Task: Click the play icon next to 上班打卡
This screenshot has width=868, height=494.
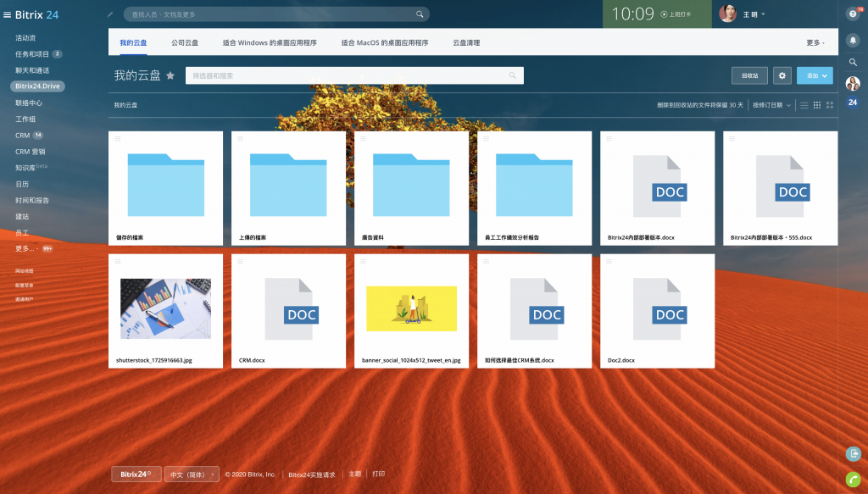Action: (664, 14)
